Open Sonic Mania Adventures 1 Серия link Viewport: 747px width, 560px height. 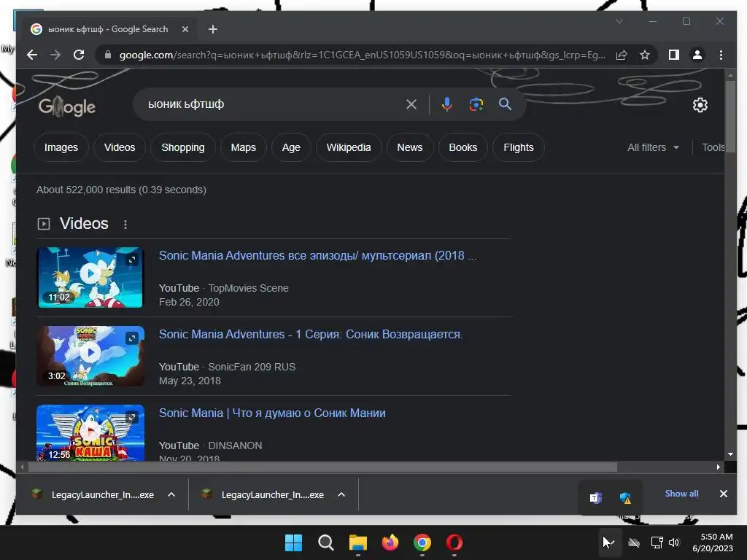click(x=311, y=334)
